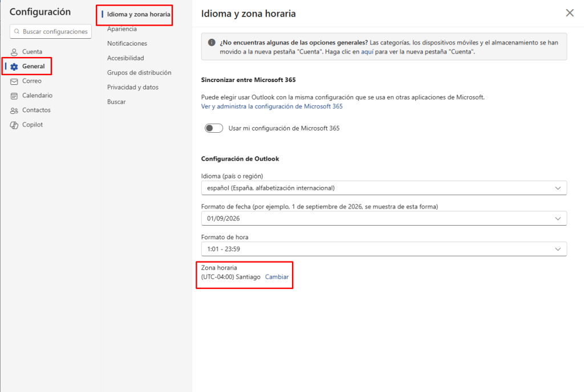584x392 pixels.
Task: Open the Idioma language dropdown
Action: (384, 188)
